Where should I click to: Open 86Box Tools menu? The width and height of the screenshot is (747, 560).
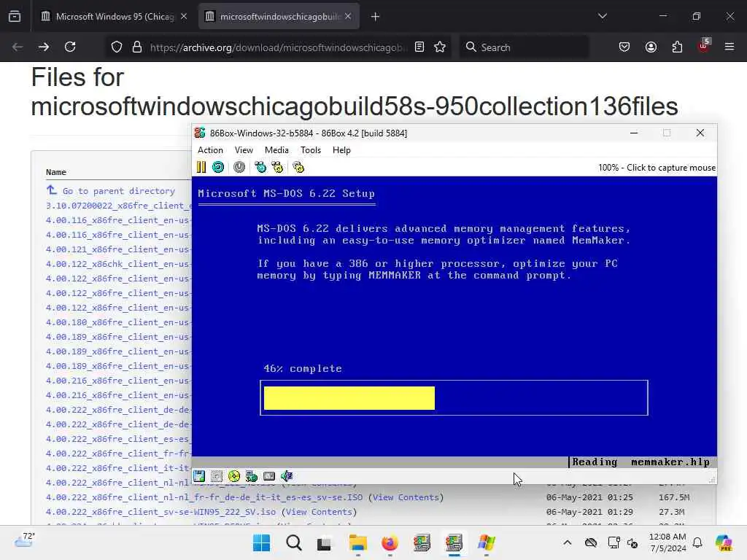click(311, 150)
